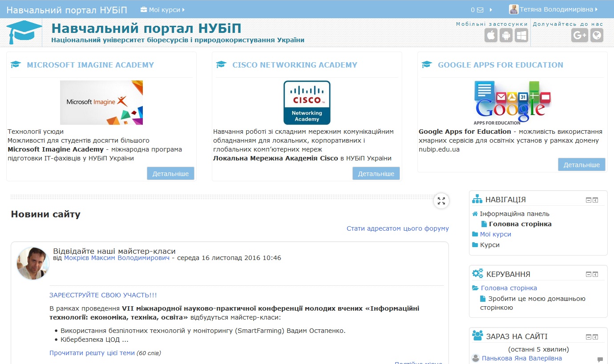This screenshot has width=614, height=364.
Task: Expand the messages arrow next to envelope
Action: (491, 10)
